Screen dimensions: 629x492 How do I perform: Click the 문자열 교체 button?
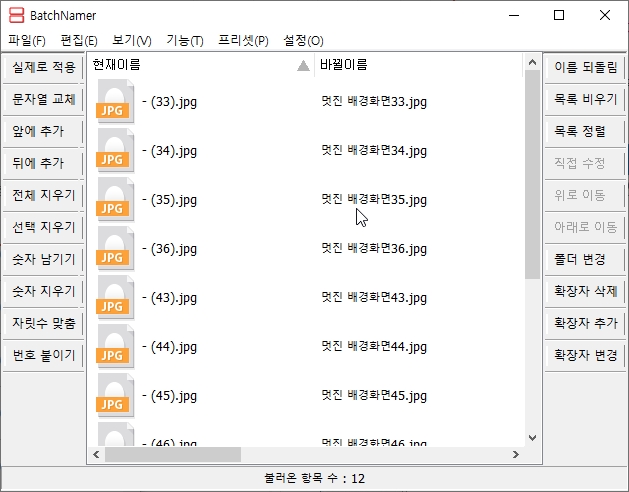[43, 99]
